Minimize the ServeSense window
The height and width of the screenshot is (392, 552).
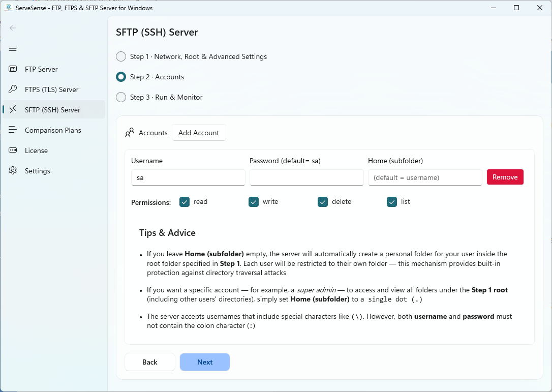494,8
